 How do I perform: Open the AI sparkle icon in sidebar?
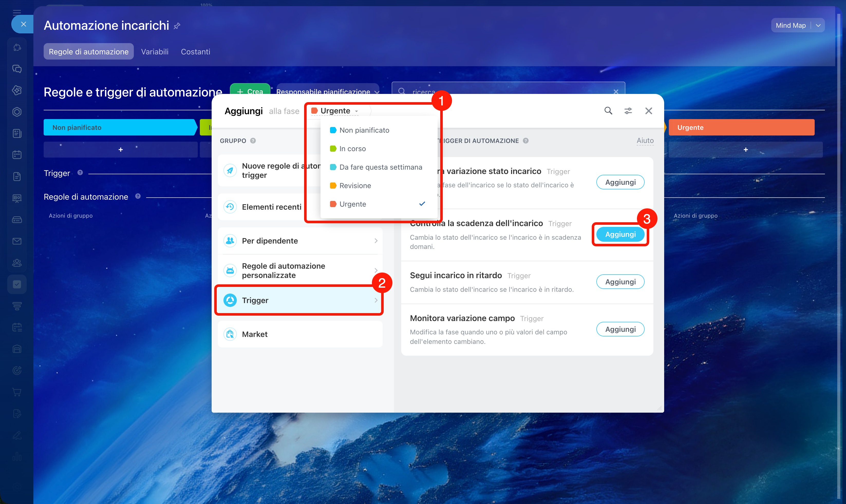tap(17, 90)
